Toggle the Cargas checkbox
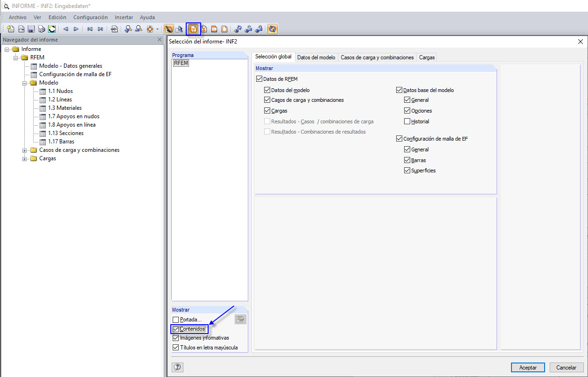This screenshot has height=377, width=588. pos(267,111)
